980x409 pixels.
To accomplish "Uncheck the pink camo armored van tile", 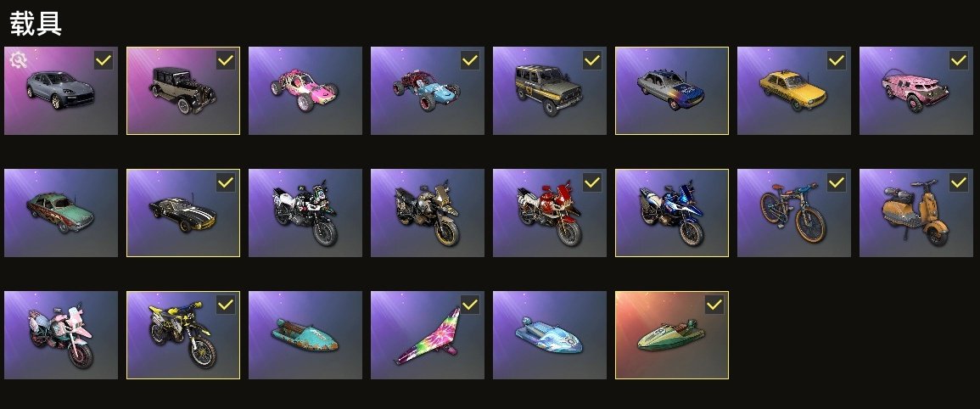I will point(959,60).
